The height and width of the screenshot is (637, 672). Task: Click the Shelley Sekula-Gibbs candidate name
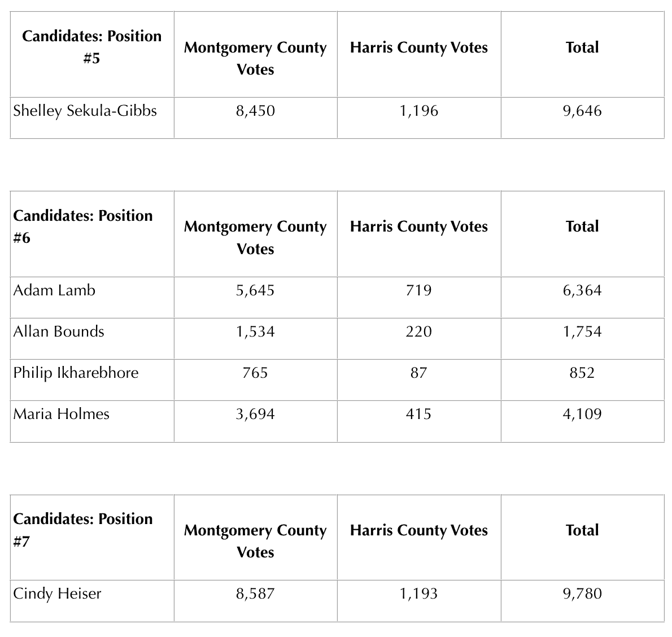click(x=85, y=111)
